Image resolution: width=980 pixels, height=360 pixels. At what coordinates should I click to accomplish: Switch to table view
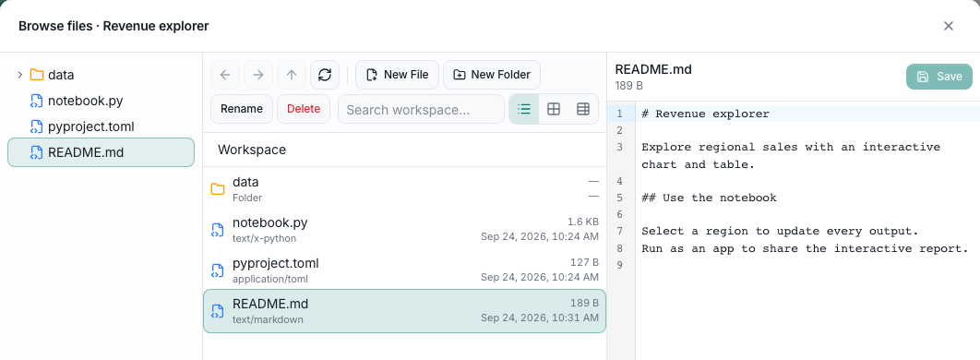click(x=582, y=109)
